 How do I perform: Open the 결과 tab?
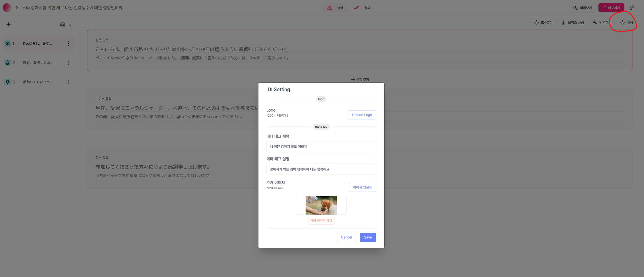point(362,8)
